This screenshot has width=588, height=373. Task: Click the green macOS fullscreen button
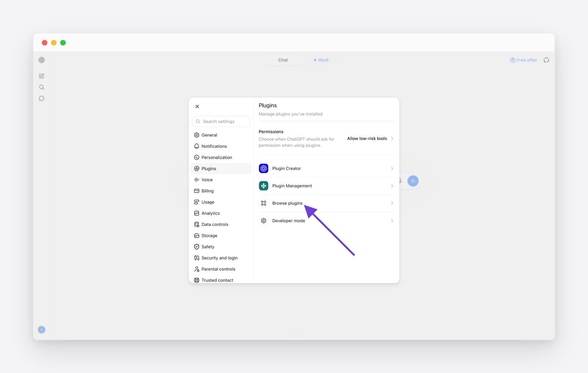[63, 43]
